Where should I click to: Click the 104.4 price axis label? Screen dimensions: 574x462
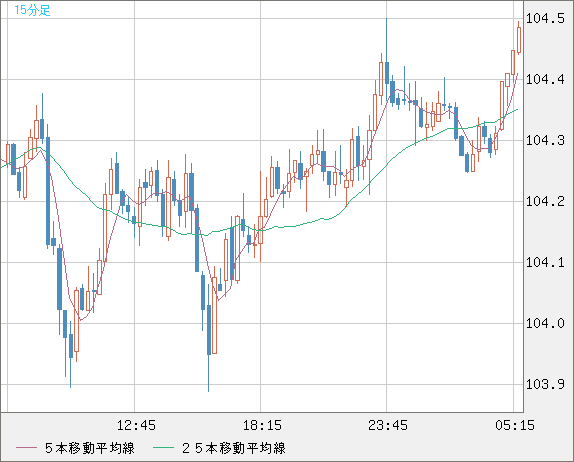point(545,79)
